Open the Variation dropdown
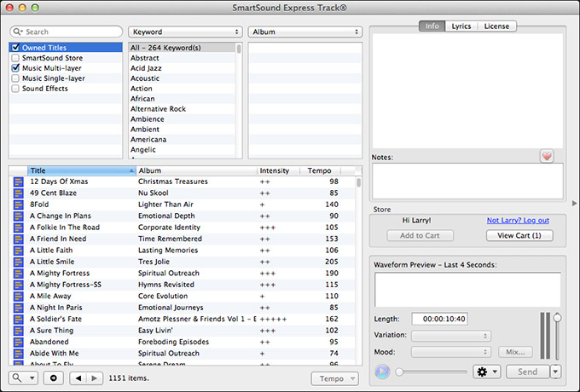Viewport: 580px width, 392px height. [451, 336]
